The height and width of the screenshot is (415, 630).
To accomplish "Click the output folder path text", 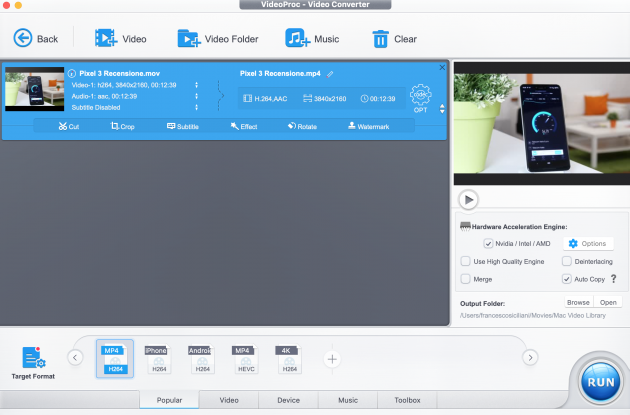I will [533, 315].
